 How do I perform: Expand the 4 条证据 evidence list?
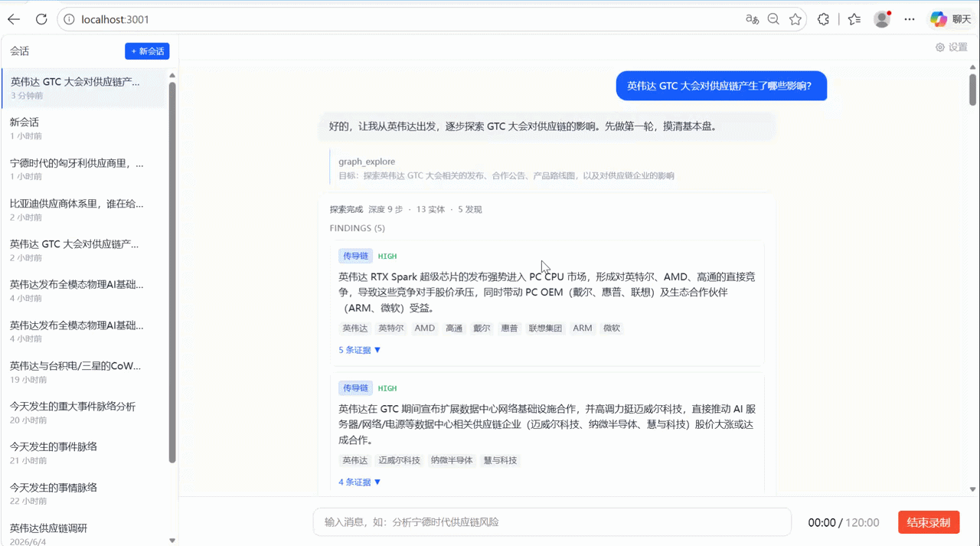(x=360, y=482)
